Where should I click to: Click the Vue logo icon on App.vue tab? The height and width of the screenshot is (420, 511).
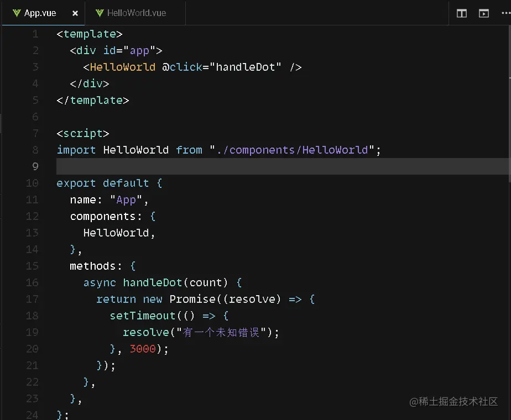(x=17, y=13)
